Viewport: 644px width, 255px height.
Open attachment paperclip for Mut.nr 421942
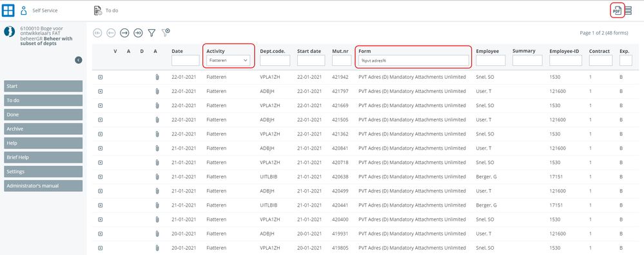click(157, 77)
